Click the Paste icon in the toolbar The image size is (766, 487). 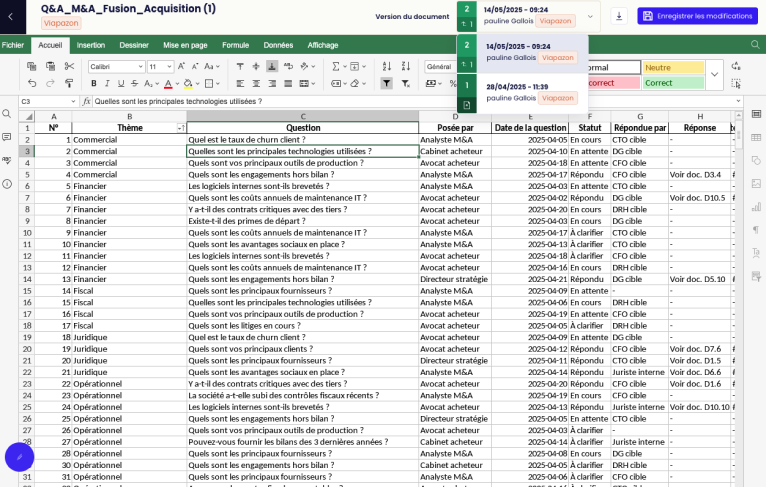[x=50, y=66]
